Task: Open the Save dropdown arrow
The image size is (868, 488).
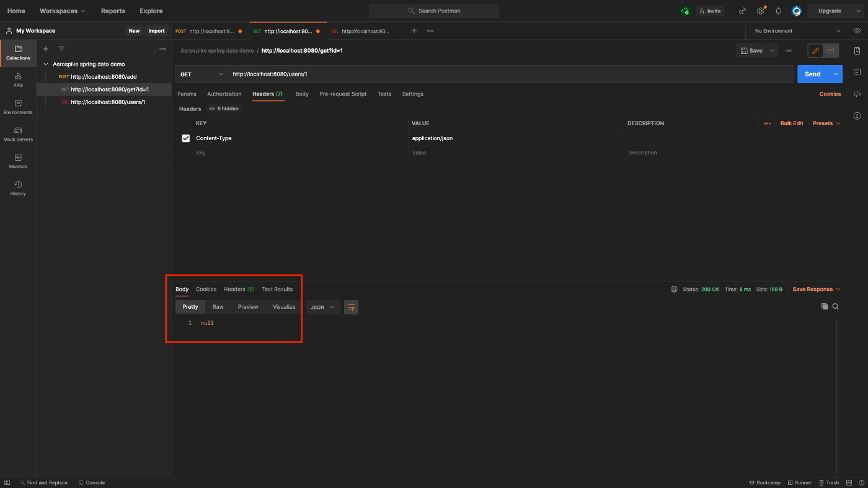Action: tap(773, 50)
